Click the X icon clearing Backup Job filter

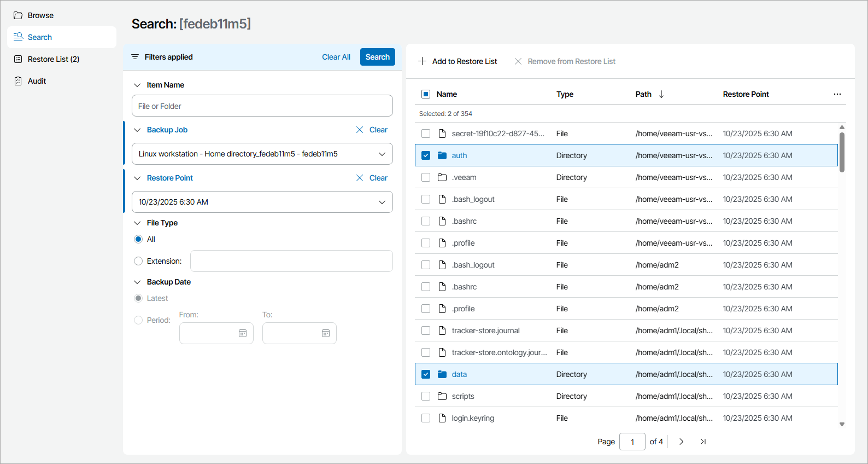coord(360,130)
